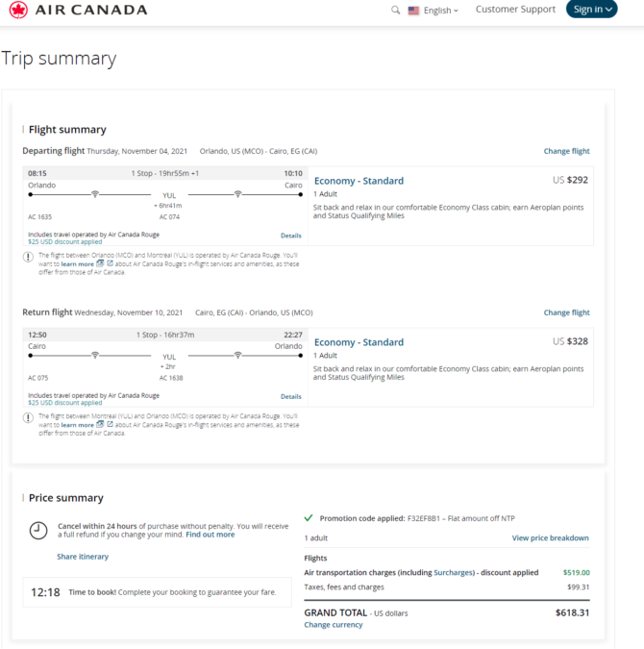Screen dimensions: 644x649
Task: Click the Wi-Fi icon on AC 1638 segment
Action: pos(237,355)
